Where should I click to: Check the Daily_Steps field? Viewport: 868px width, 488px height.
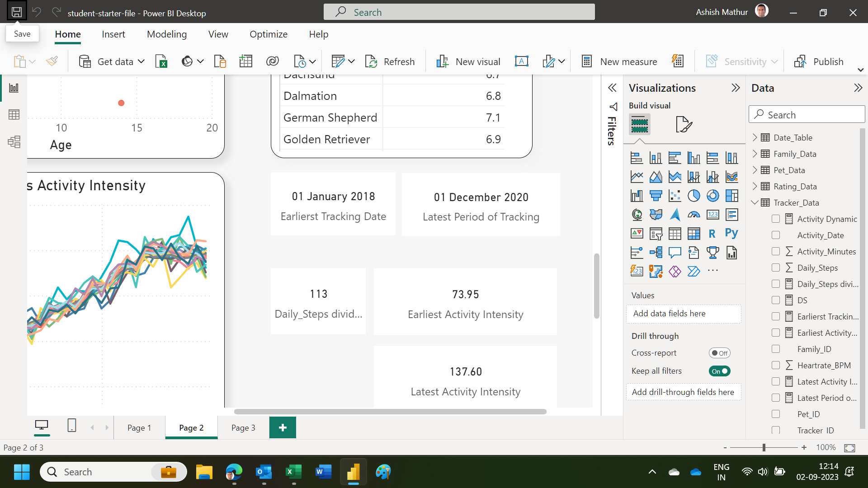point(776,268)
